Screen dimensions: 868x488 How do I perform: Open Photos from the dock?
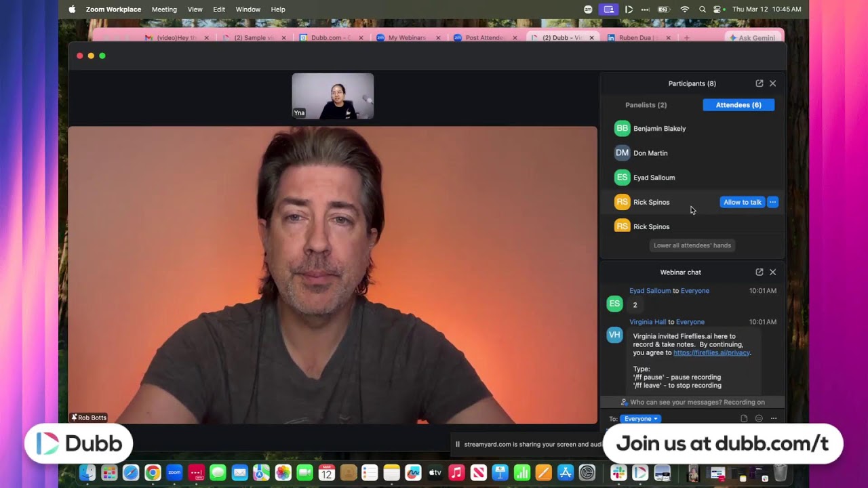[283, 472]
